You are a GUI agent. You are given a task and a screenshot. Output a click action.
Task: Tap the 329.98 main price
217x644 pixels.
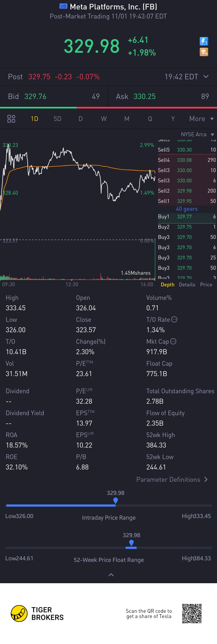[92, 46]
